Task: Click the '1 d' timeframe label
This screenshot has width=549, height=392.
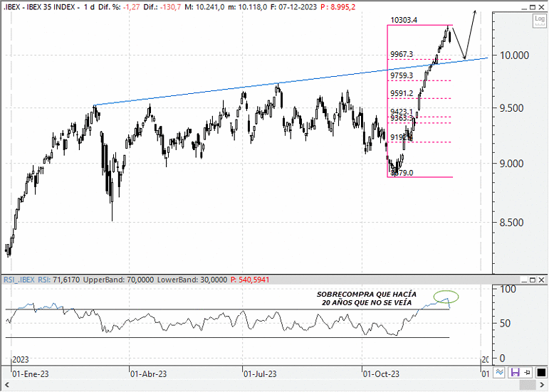Action: point(89,7)
